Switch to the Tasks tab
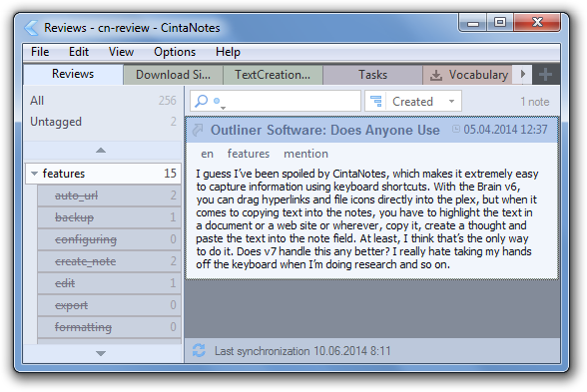 [372, 75]
